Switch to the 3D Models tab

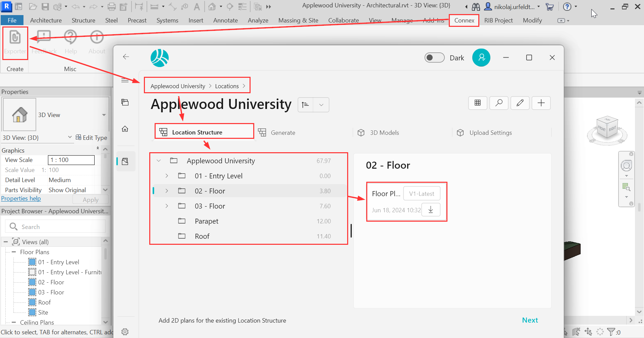[384, 133]
